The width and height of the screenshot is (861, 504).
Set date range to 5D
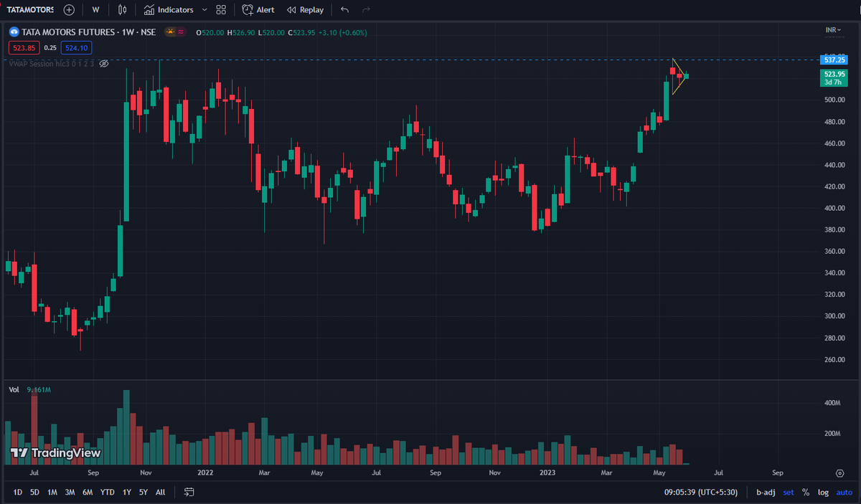(x=34, y=493)
